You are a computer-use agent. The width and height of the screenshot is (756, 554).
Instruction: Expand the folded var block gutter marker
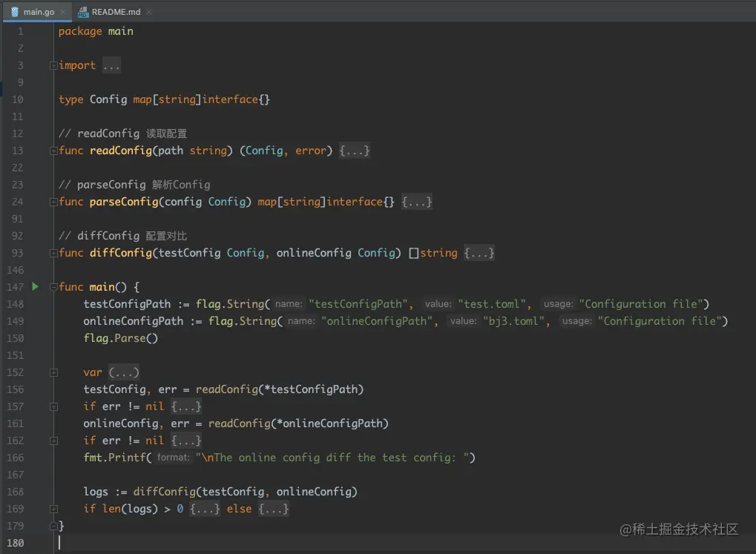pos(53,373)
